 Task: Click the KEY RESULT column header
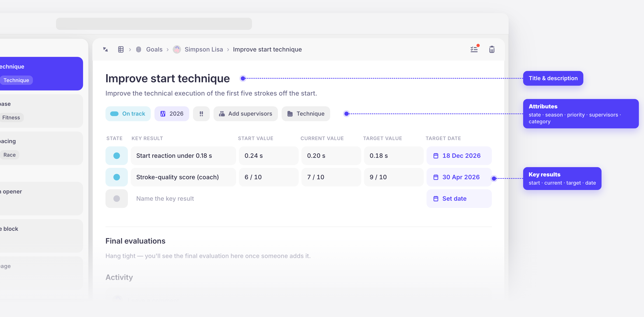coord(147,138)
